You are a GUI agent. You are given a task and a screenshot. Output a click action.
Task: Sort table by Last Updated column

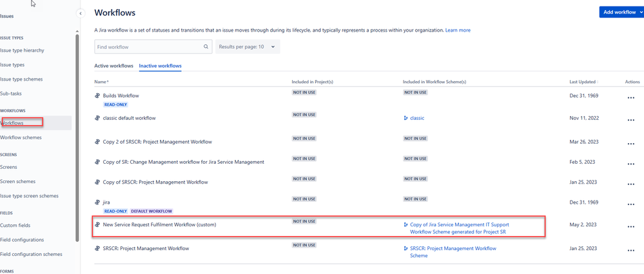[x=583, y=82]
